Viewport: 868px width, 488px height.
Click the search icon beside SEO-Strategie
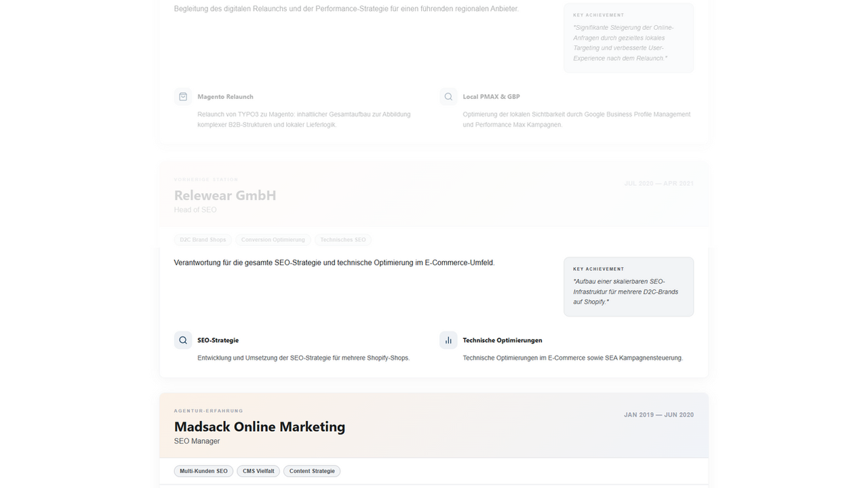183,340
